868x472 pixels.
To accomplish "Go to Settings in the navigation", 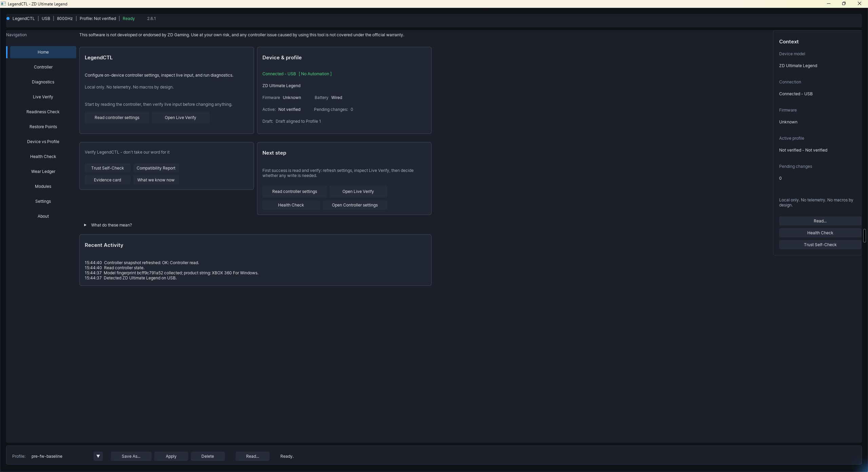I will click(x=43, y=201).
